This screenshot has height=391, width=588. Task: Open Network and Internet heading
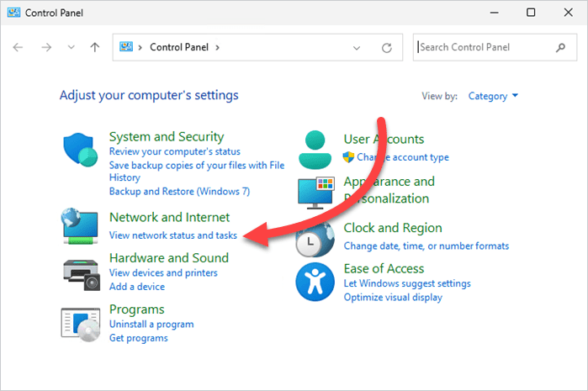[169, 217]
